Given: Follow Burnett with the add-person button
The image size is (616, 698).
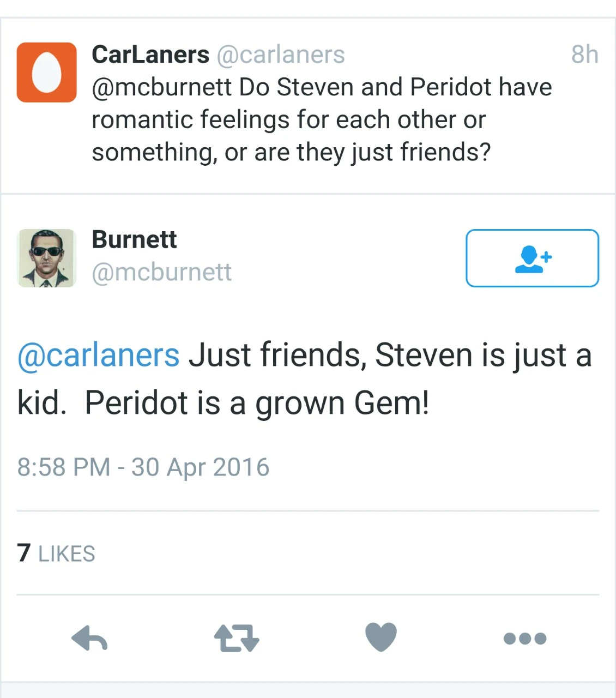Looking at the screenshot, I should 532,258.
